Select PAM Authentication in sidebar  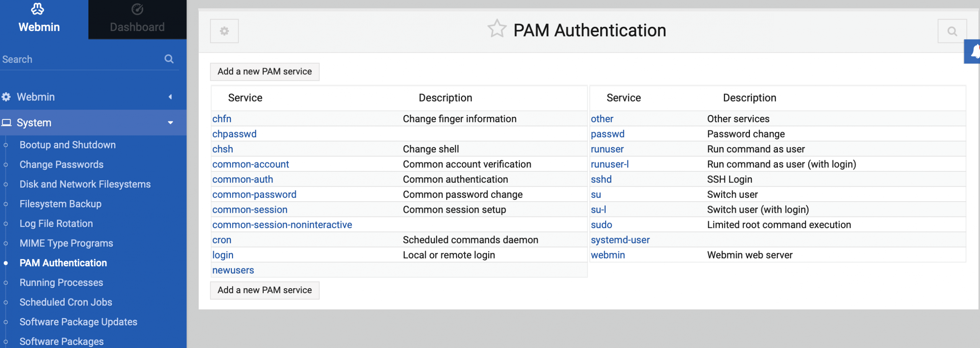click(63, 263)
